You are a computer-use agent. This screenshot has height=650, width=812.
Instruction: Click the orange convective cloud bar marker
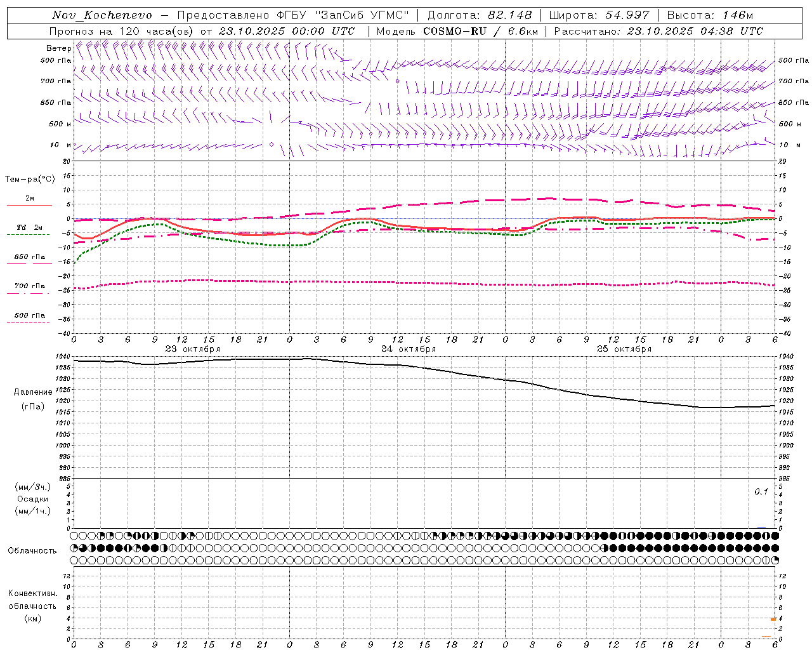[773, 619]
